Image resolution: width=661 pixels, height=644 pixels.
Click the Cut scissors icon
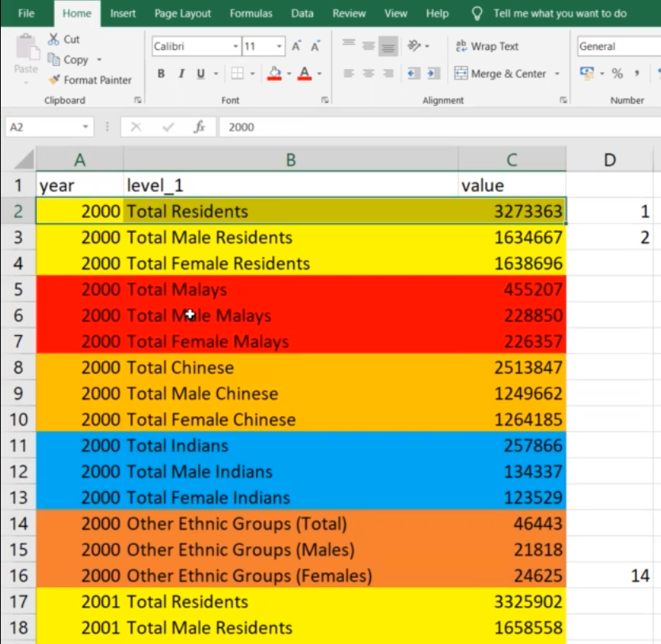54,40
